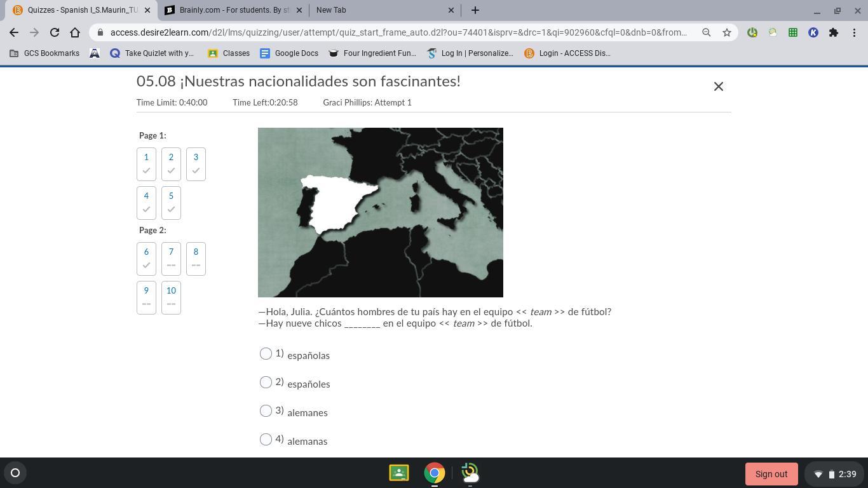
Task: Switch to the Brainly.com tab
Action: pyautogui.click(x=233, y=10)
